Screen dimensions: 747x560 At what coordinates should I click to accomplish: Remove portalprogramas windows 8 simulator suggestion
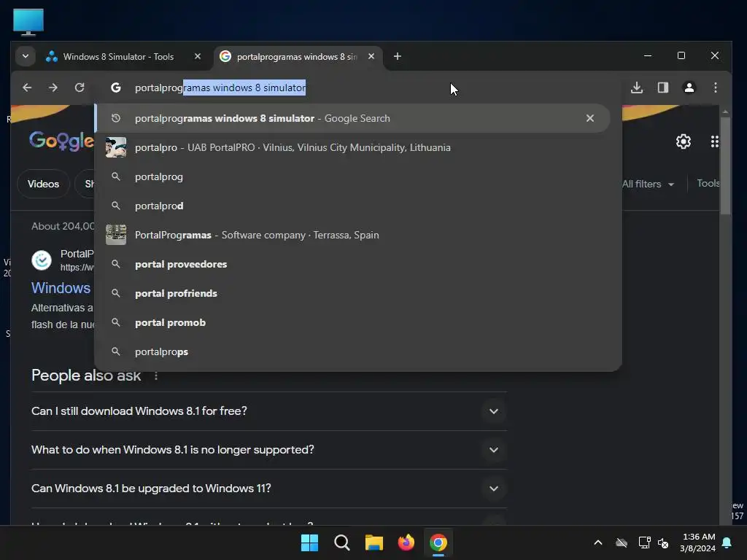pyautogui.click(x=589, y=118)
